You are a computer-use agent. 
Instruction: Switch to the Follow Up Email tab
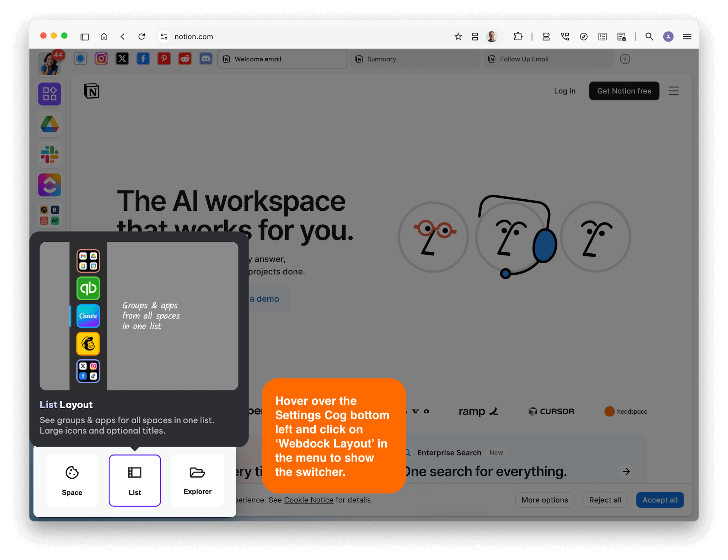click(548, 59)
